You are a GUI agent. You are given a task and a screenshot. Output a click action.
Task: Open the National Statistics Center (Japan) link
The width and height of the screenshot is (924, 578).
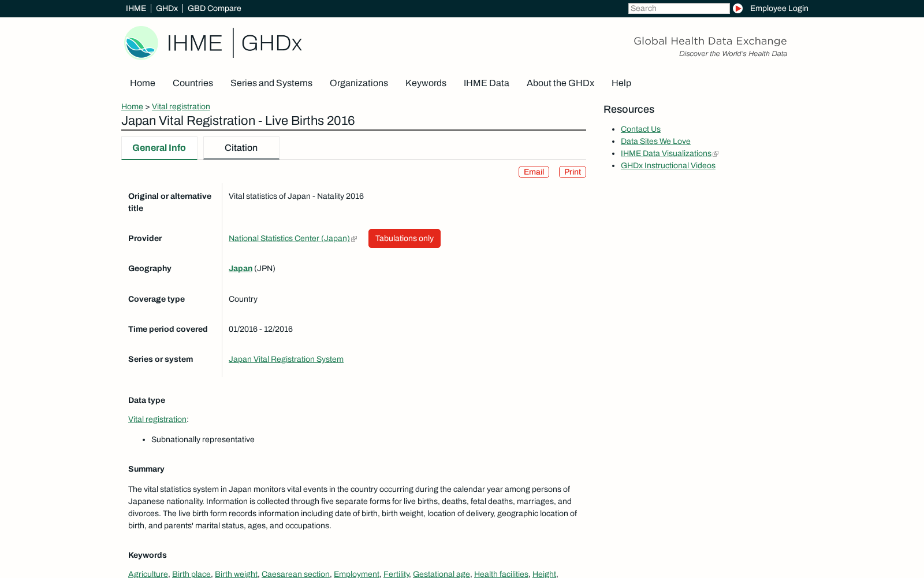coord(289,239)
